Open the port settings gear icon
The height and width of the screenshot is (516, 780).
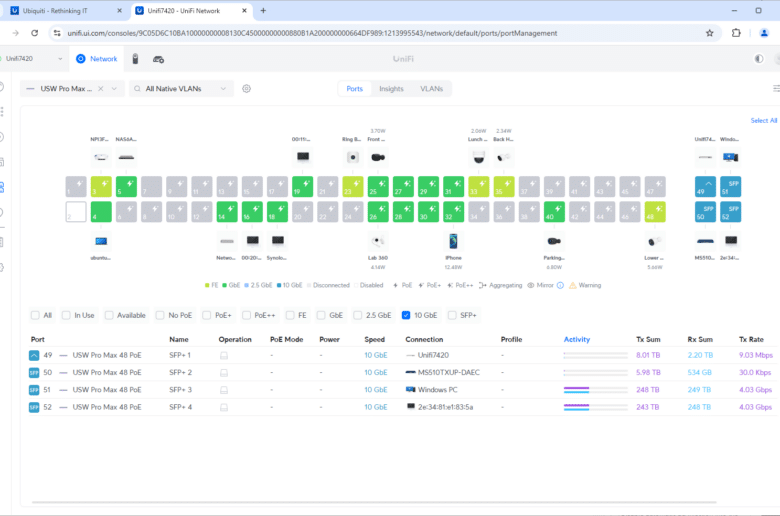click(x=246, y=89)
